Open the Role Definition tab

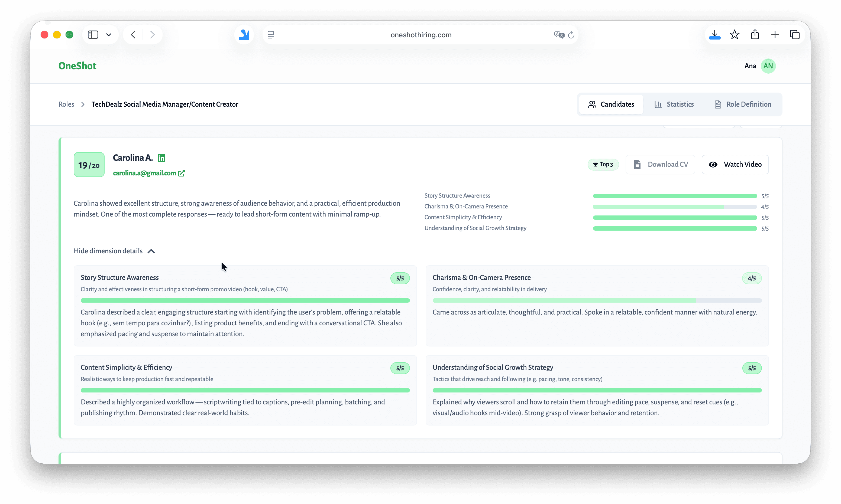[742, 104]
